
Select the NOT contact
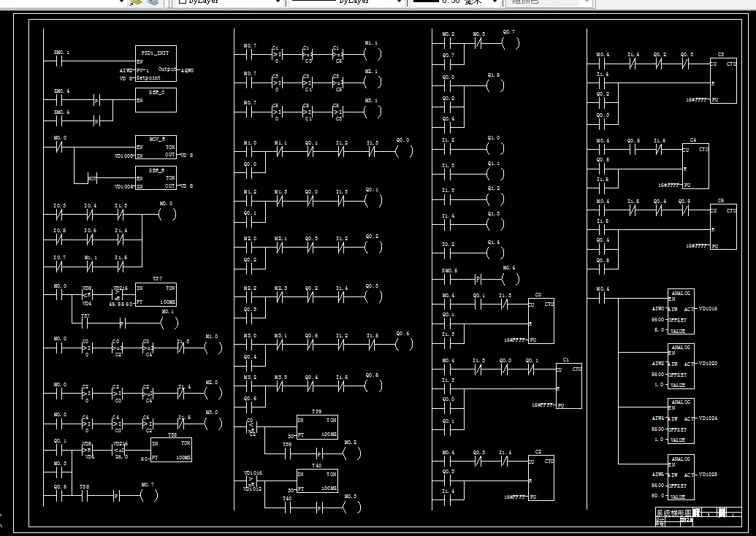92,178
